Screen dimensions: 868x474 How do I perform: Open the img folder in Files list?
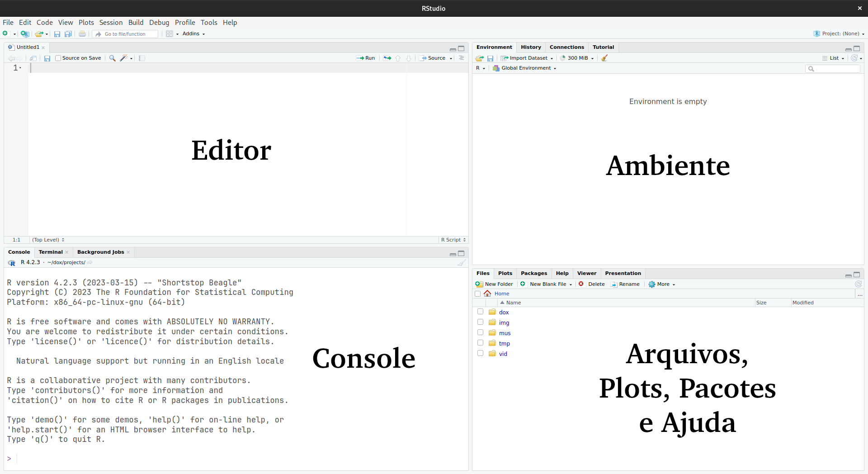tap(504, 322)
